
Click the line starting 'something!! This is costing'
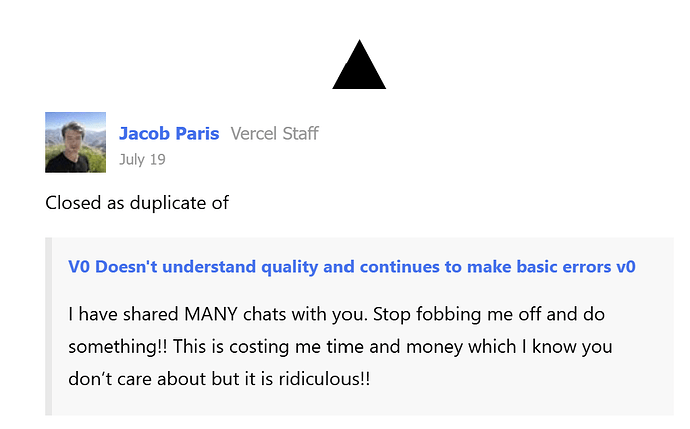click(340, 347)
